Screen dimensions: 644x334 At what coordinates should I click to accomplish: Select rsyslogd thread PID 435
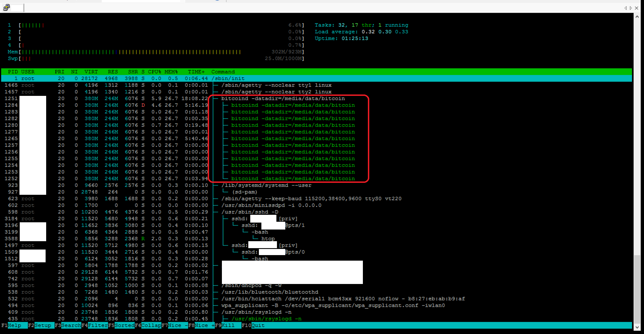click(x=316, y=318)
